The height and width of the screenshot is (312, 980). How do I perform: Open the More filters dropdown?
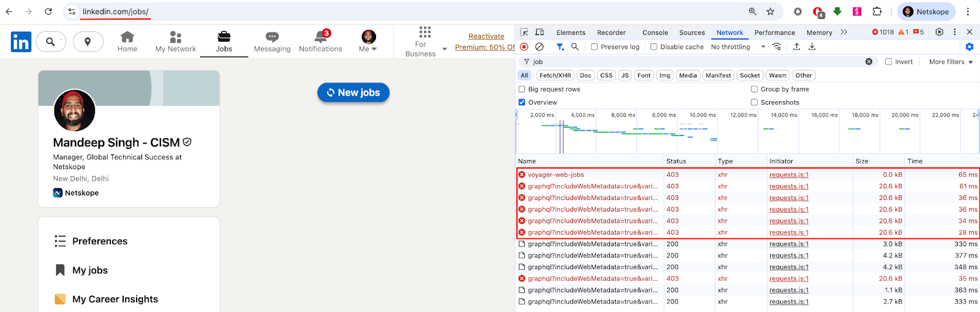tap(951, 61)
